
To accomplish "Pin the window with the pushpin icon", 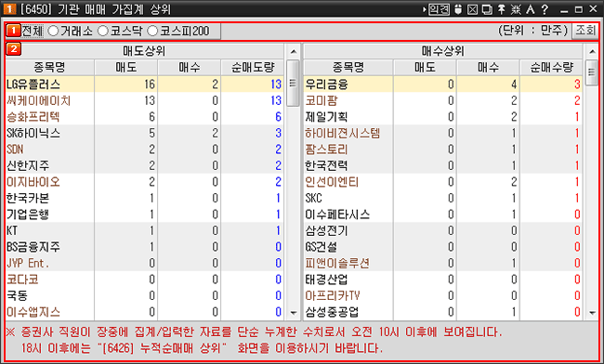I will point(502,9).
